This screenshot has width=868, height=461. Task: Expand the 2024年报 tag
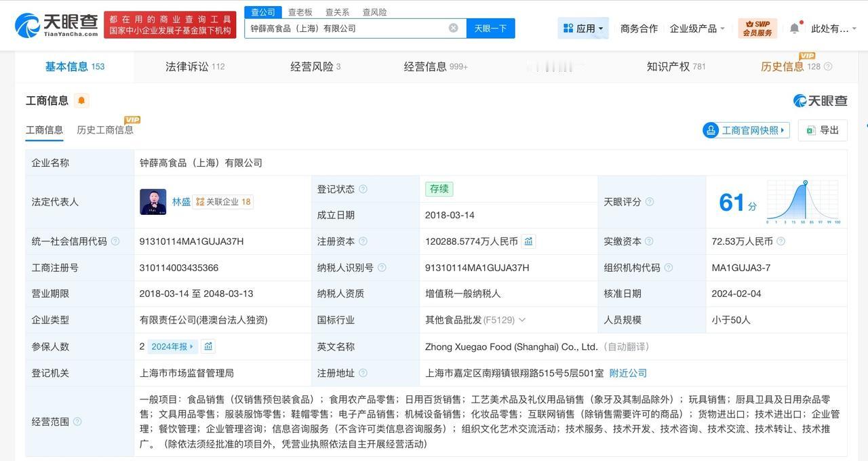(x=172, y=346)
